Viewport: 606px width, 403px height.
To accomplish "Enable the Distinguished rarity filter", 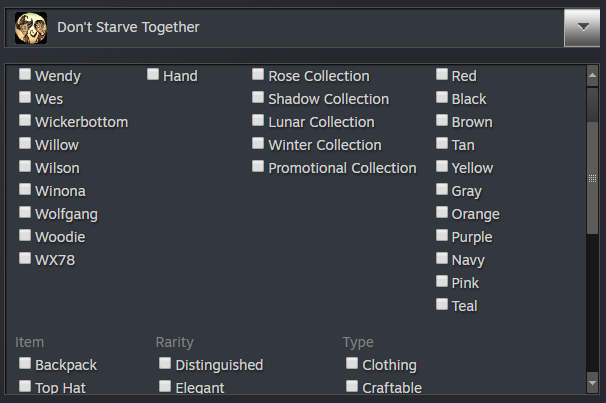I will tap(166, 364).
